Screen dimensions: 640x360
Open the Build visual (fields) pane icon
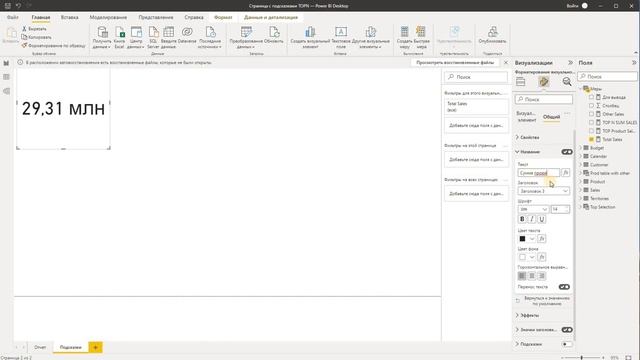coord(520,82)
